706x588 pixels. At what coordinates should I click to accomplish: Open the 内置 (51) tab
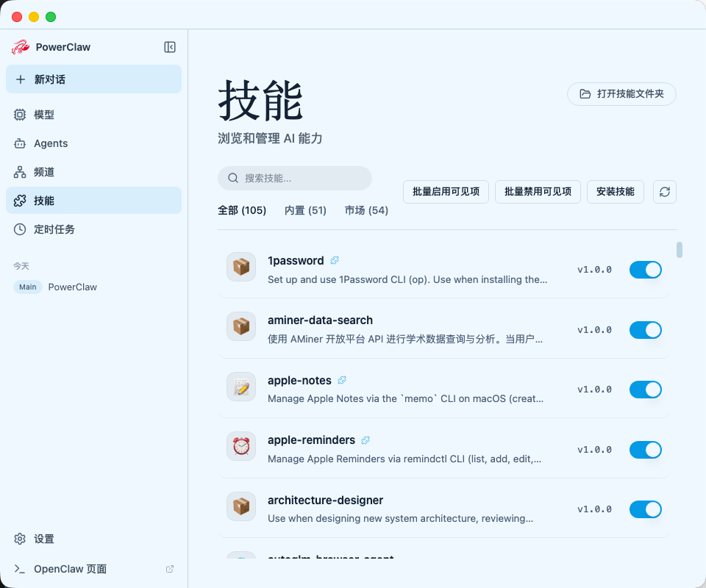pyautogui.click(x=305, y=210)
